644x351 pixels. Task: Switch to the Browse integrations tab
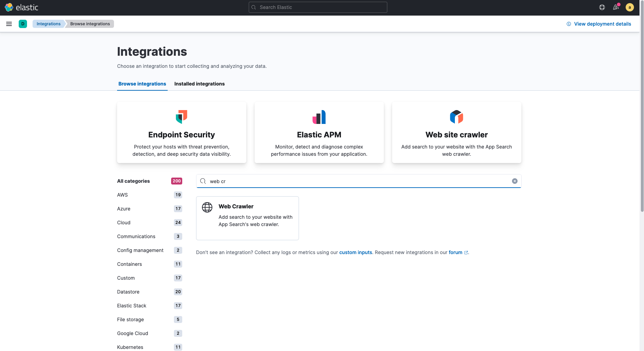142,84
